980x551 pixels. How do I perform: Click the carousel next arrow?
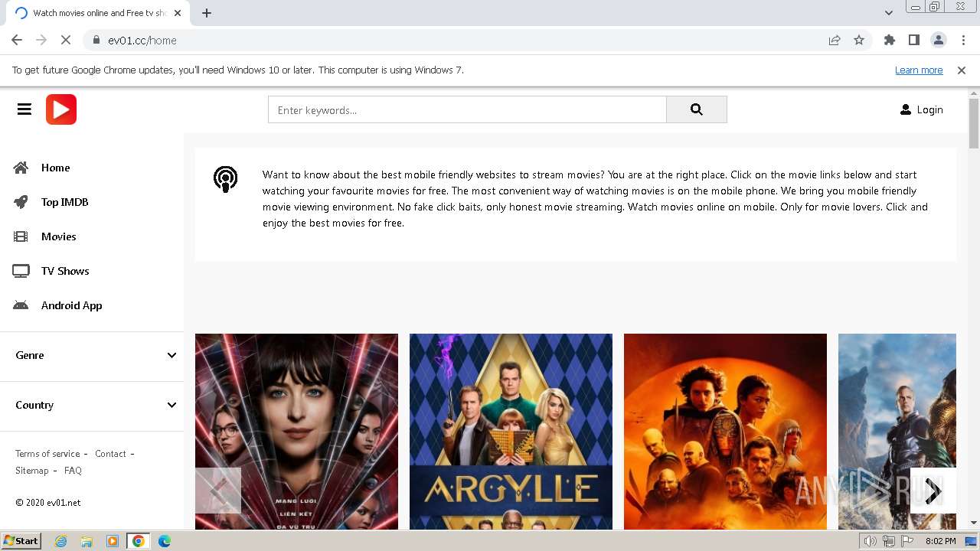[933, 491]
